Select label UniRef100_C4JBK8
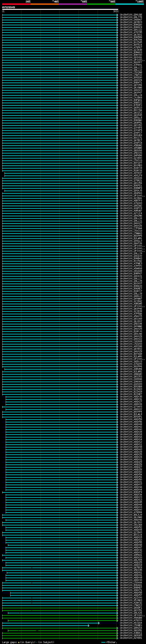 point(131,98)
